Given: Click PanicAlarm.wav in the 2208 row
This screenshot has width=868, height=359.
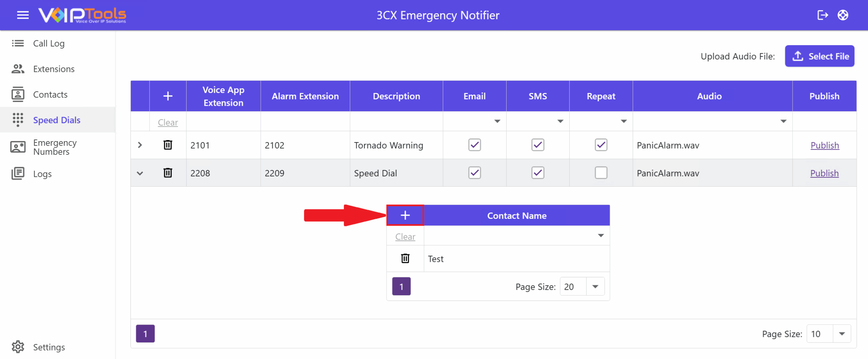Looking at the screenshot, I should coord(668,173).
